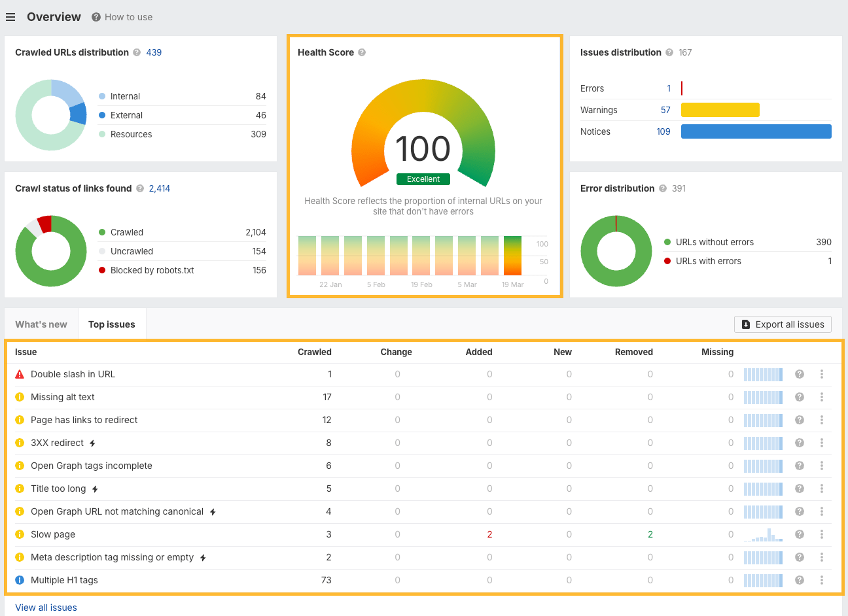Click lightning bolt icon next to 3XX redirect
This screenshot has width=848, height=616.
point(92,443)
